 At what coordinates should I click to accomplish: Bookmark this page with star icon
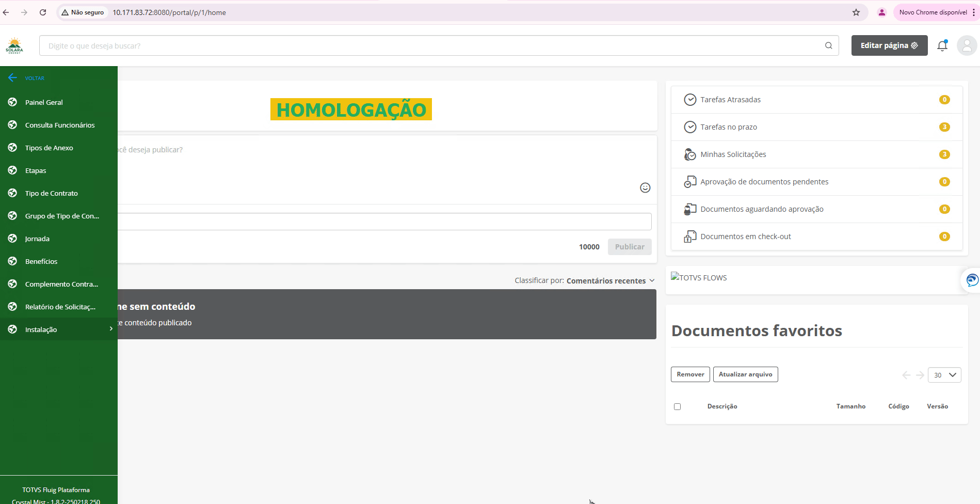tap(856, 12)
